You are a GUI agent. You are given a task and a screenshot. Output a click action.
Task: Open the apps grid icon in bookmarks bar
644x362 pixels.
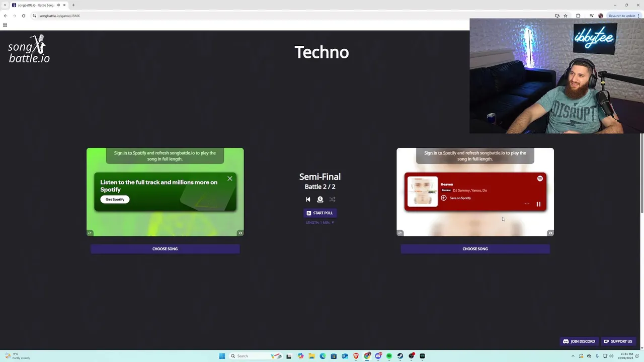[5, 25]
